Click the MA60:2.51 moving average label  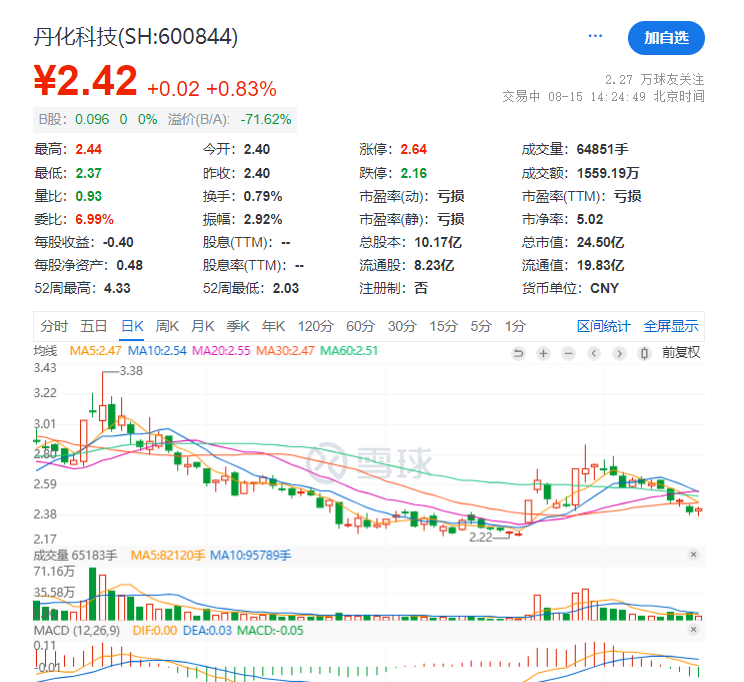click(349, 351)
